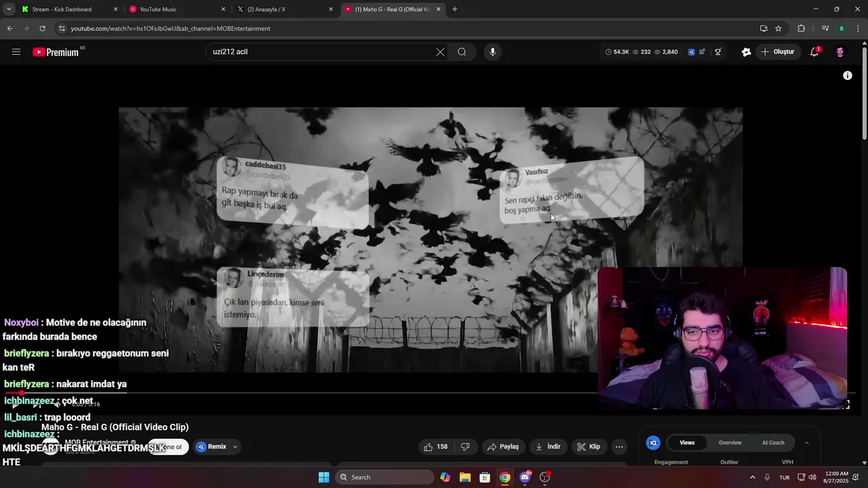The width and height of the screenshot is (868, 488).
Task: Collapse the vidIQ stats panel chevron
Action: [x=806, y=443]
